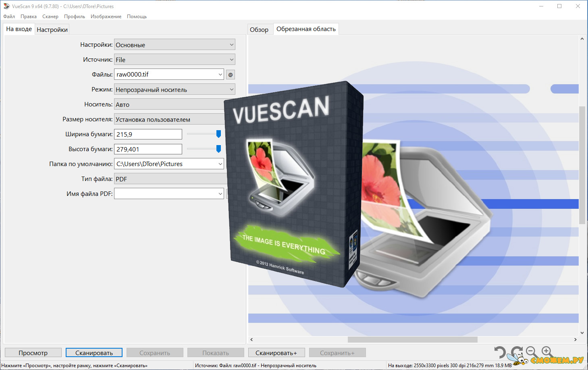The image size is (588, 370).
Task: Open the Носитель dropdown showing Авто
Action: point(169,104)
